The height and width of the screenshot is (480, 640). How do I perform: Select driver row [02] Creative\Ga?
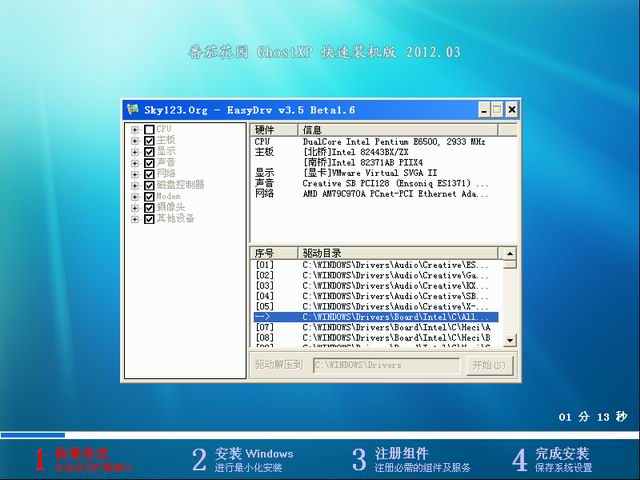(x=376, y=276)
